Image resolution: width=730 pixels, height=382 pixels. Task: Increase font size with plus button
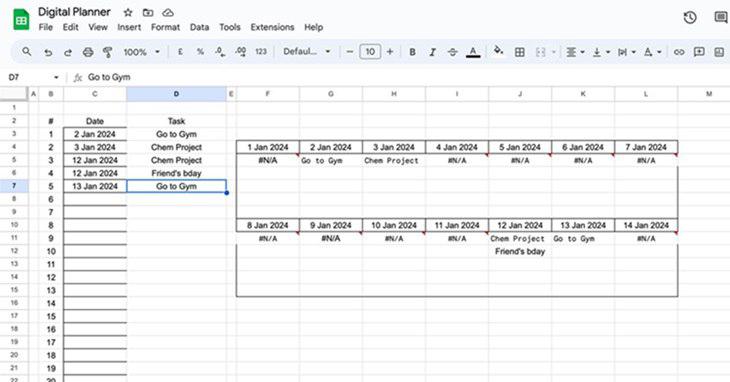pos(390,52)
